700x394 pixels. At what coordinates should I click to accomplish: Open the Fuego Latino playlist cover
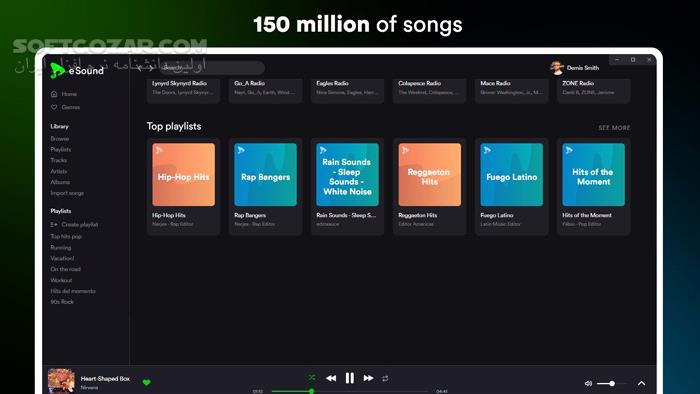coord(512,174)
